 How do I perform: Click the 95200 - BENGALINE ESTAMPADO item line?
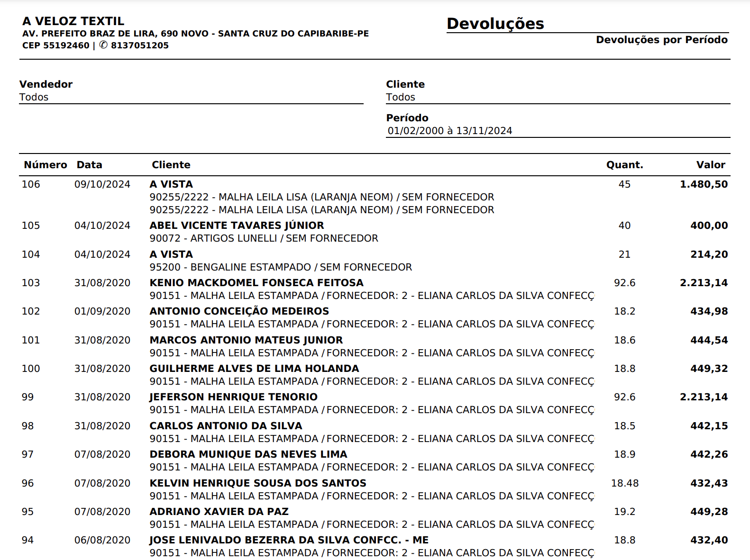click(281, 267)
